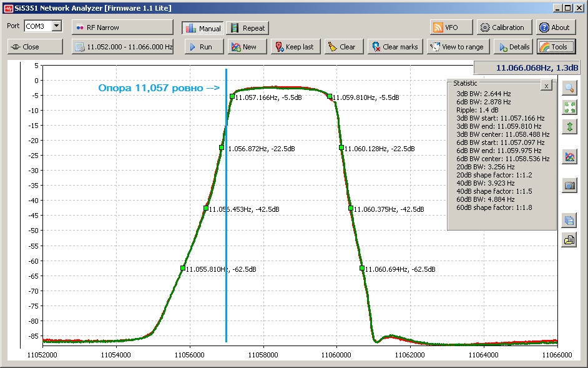The height and width of the screenshot is (368, 588).
Task: Switch to Manual sweep mode
Action: pyautogui.click(x=203, y=28)
